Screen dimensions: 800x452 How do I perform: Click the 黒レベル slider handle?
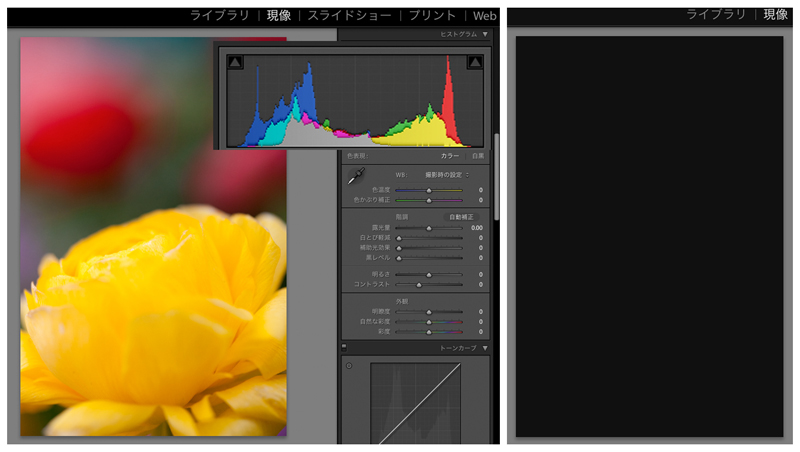(x=399, y=258)
